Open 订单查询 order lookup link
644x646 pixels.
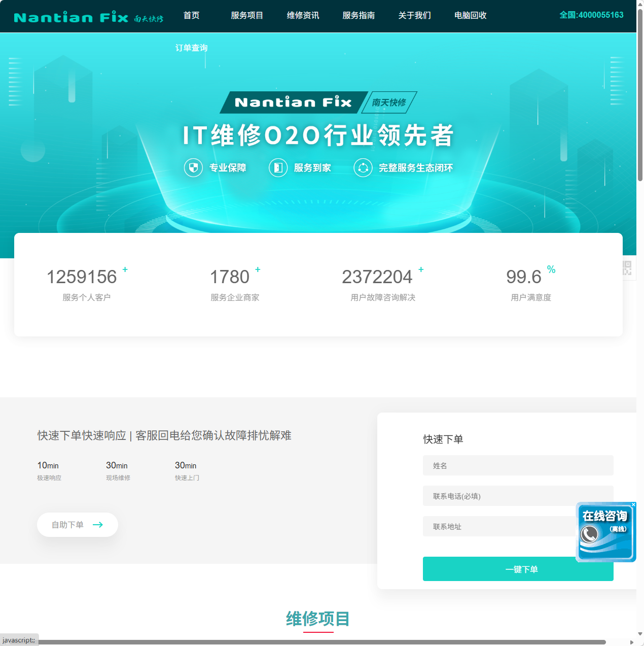pyautogui.click(x=191, y=48)
